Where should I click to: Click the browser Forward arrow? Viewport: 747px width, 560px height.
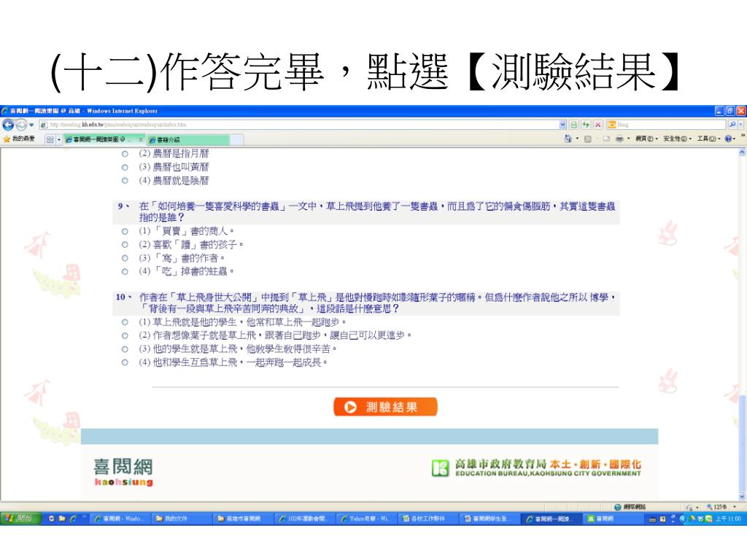pyautogui.click(x=21, y=124)
